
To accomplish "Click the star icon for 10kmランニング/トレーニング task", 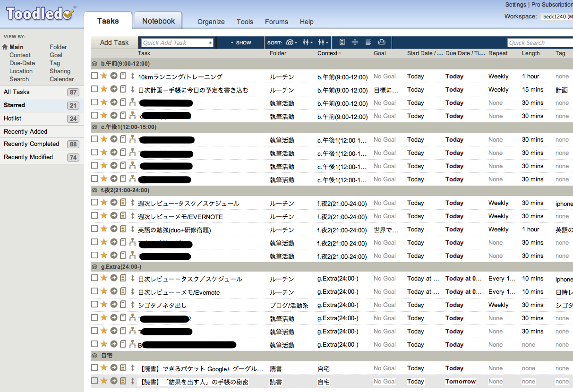I will point(104,76).
